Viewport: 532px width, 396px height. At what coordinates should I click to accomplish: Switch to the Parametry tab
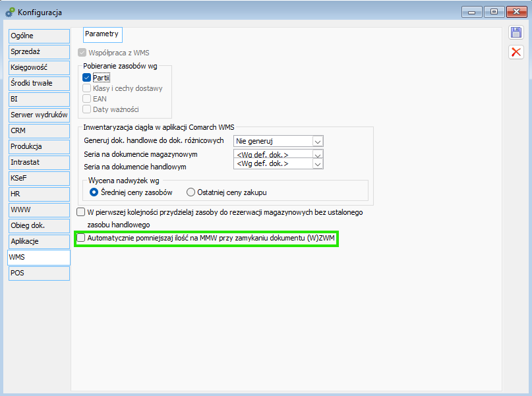pos(102,34)
